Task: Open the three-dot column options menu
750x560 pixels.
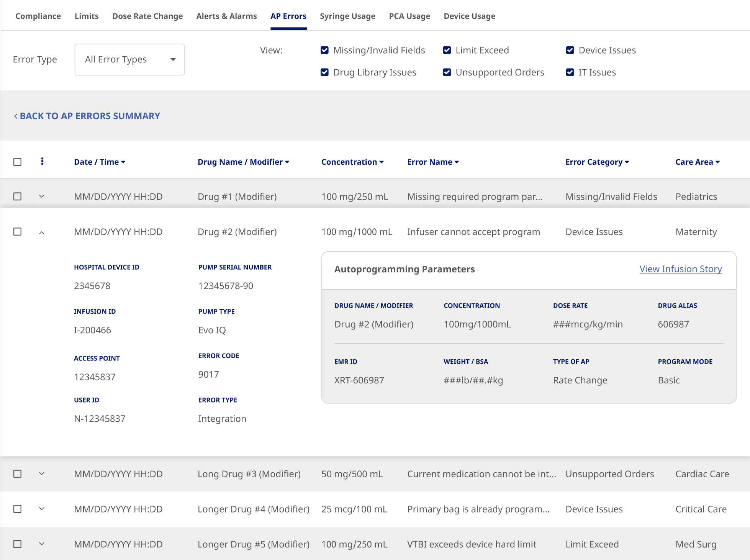Action: [42, 161]
